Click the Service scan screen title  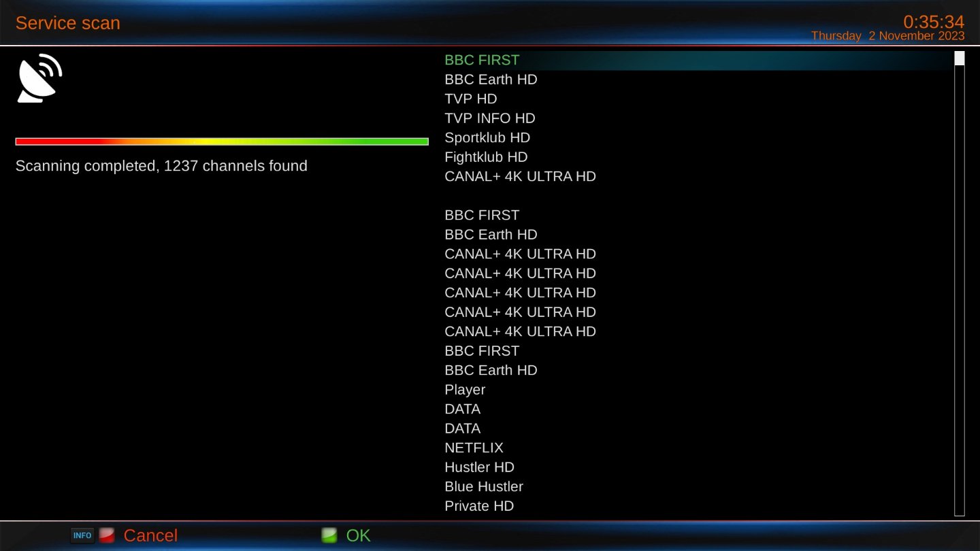[x=68, y=22]
